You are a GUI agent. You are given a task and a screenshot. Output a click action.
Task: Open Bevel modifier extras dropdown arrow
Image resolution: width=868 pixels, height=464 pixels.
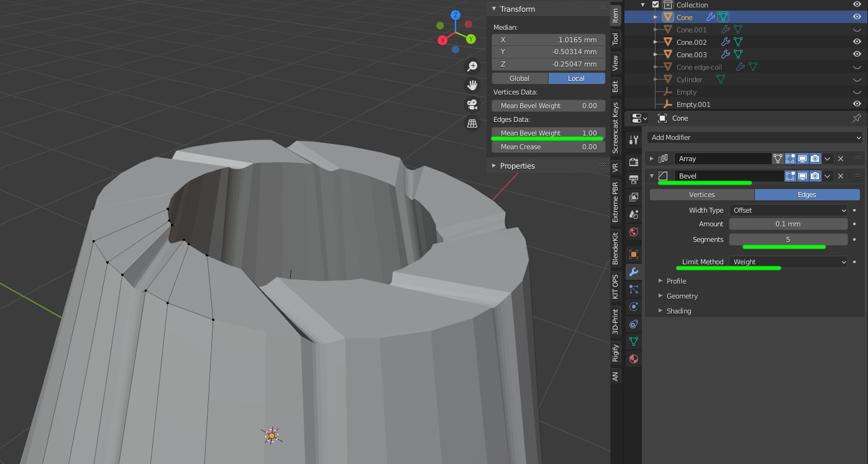(x=828, y=176)
